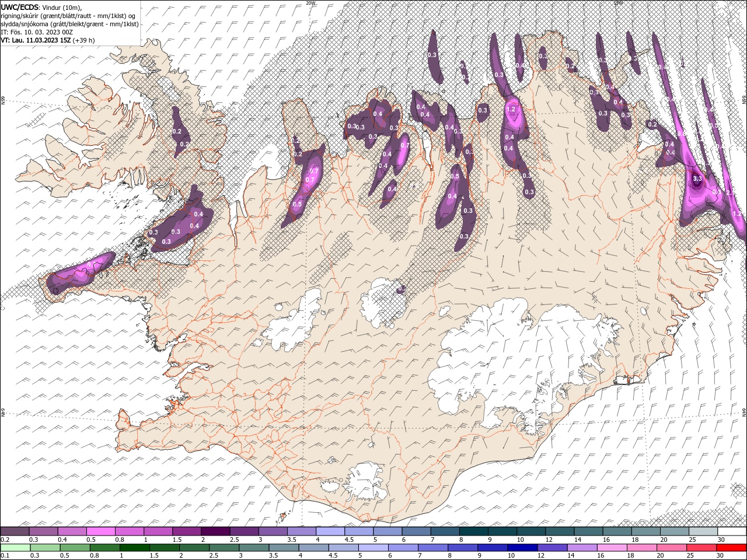Click the '0.8' label in the rain legend row
This screenshot has height=560, width=747.
[95, 556]
